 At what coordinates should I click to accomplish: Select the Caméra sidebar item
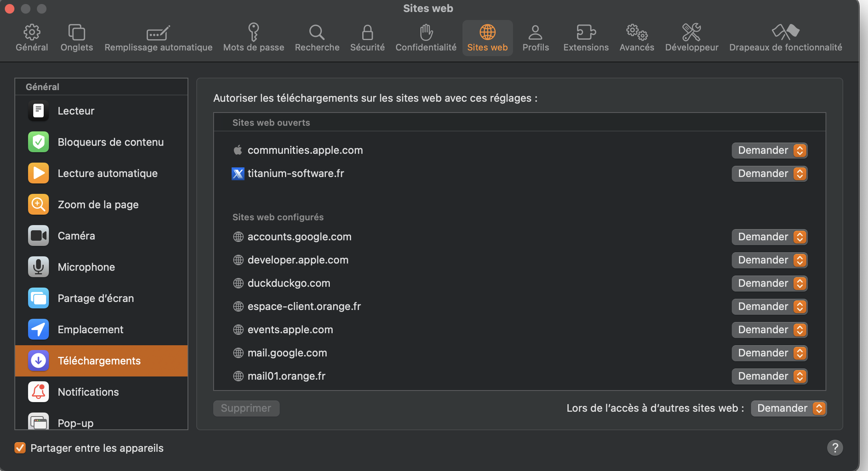click(x=76, y=236)
